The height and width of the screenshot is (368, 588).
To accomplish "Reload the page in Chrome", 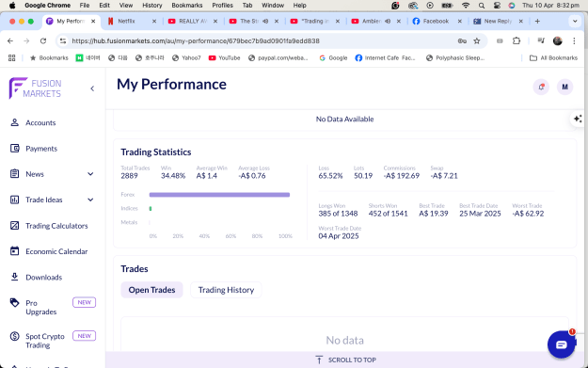I will (x=43, y=40).
